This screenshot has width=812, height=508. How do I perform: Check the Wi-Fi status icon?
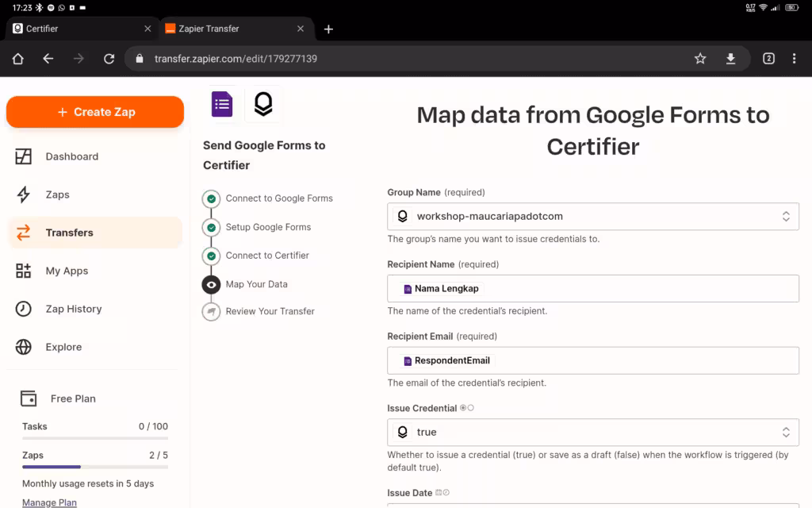pyautogui.click(x=763, y=8)
